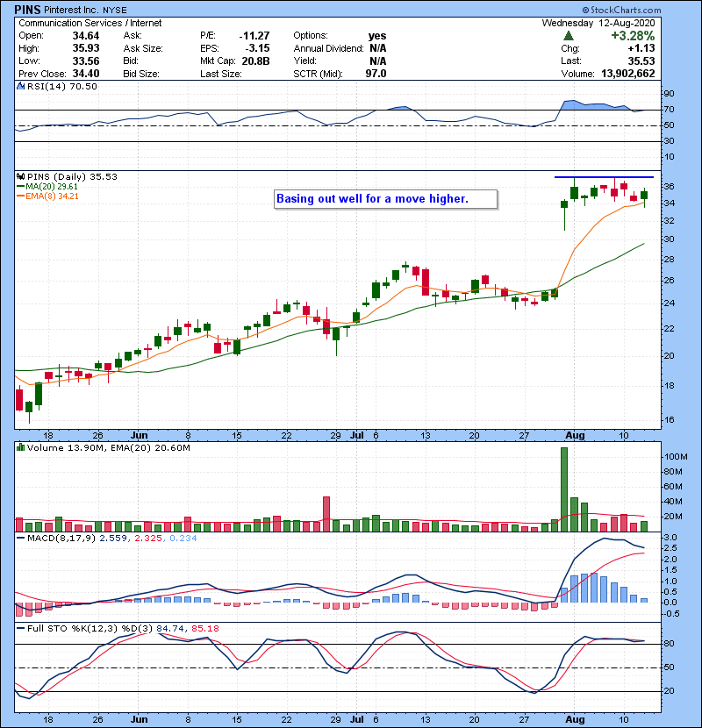Click the High price 35.93

pyautogui.click(x=86, y=48)
